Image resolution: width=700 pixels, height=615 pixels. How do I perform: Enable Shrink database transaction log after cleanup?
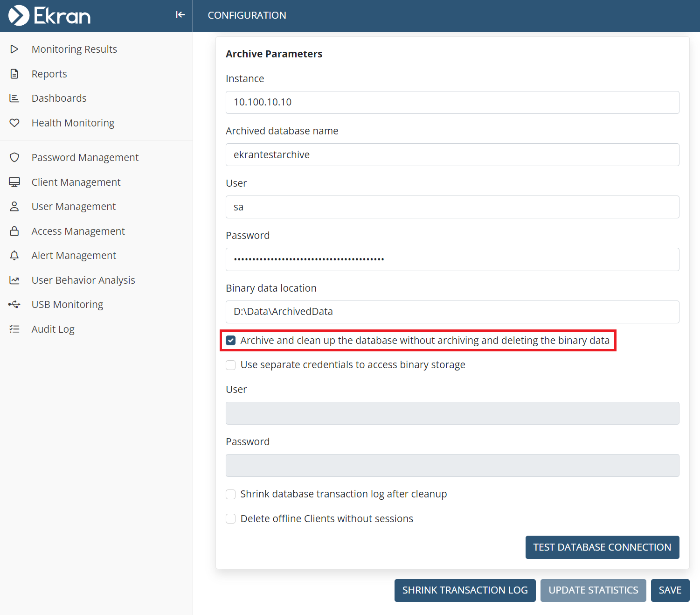(231, 494)
